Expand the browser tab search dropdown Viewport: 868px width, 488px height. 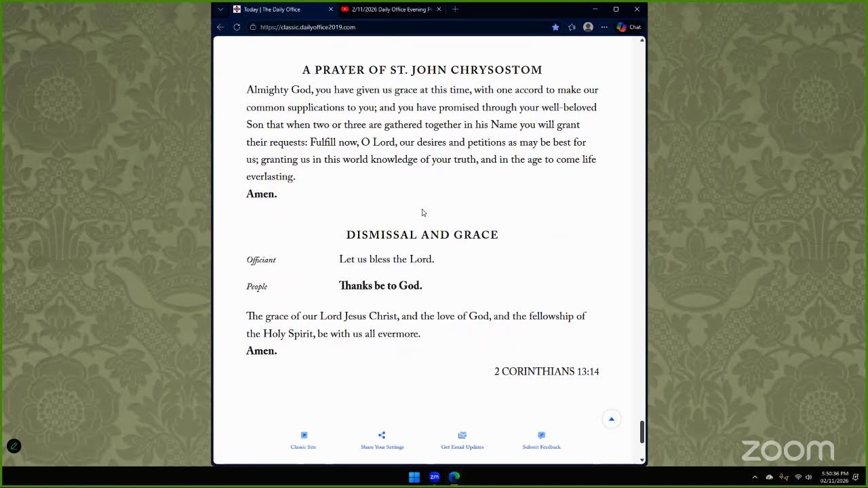tap(220, 9)
